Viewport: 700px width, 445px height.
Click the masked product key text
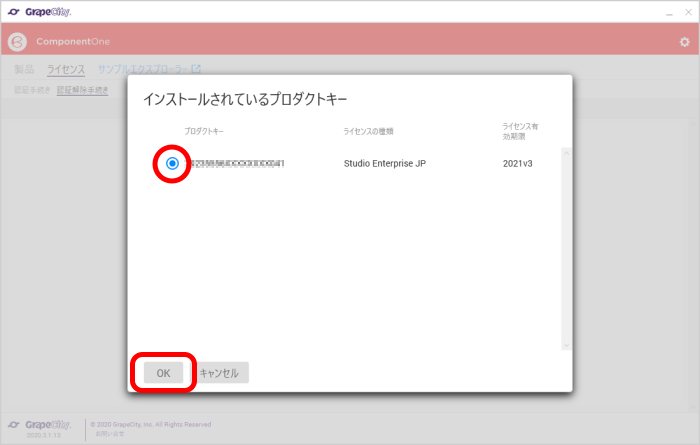(234, 163)
